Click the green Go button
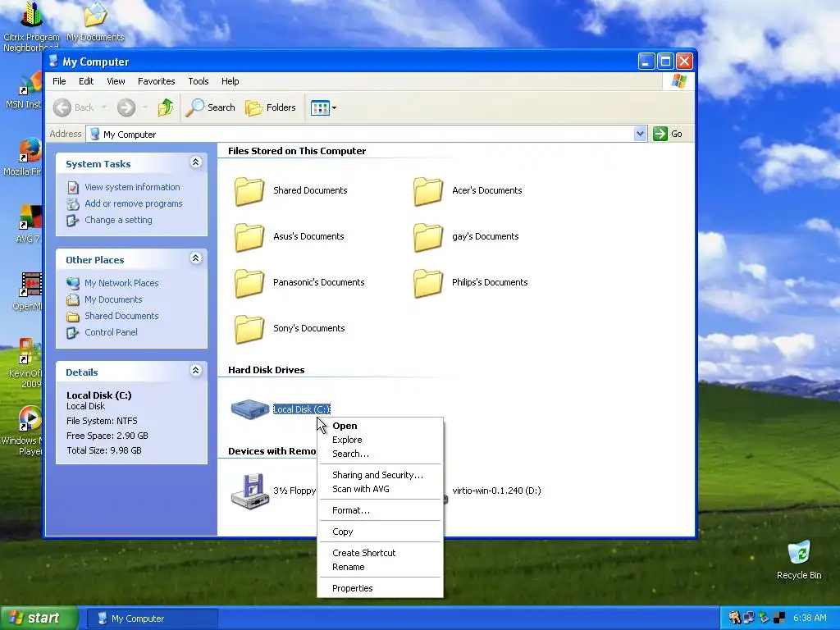 click(668, 134)
